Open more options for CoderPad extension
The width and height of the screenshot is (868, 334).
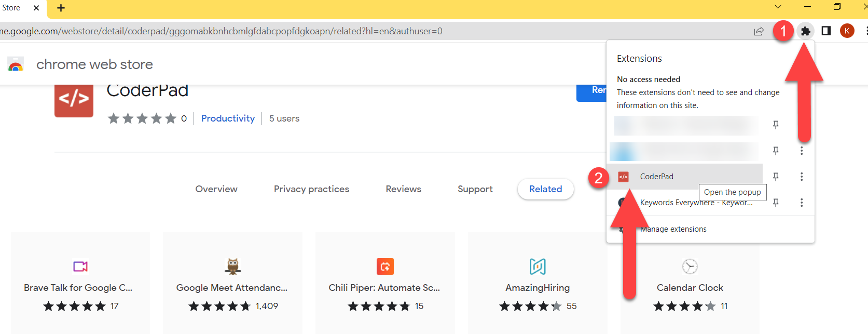click(x=802, y=177)
